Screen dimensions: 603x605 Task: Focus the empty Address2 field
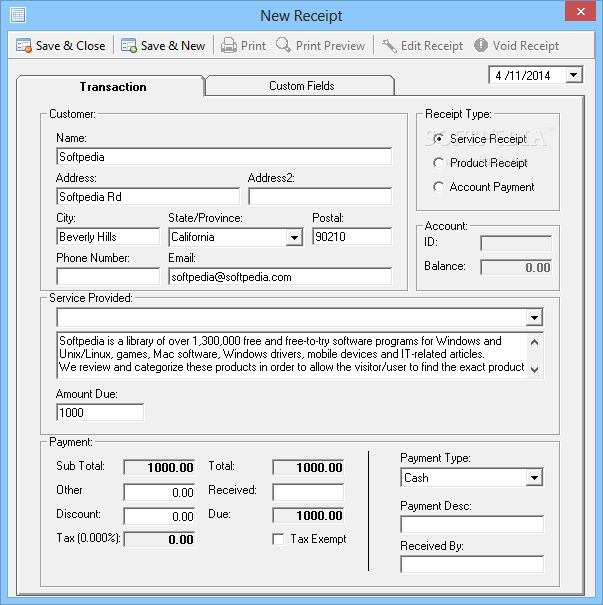pyautogui.click(x=320, y=197)
